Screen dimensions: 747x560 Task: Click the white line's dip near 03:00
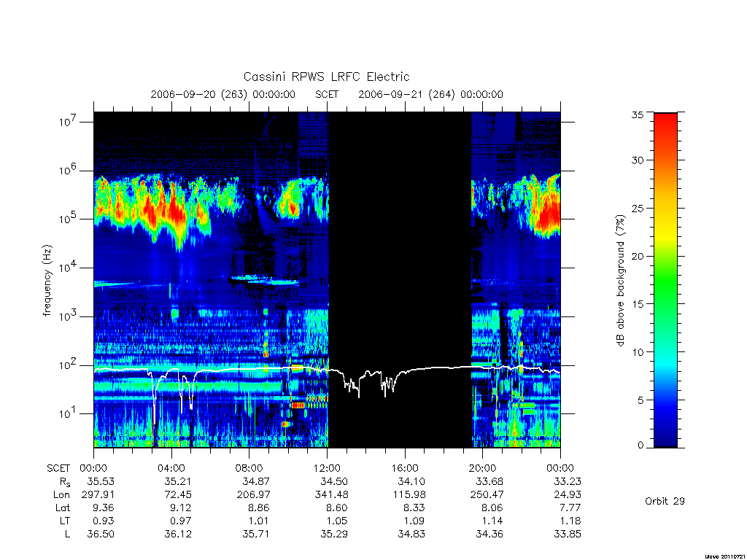[155, 397]
